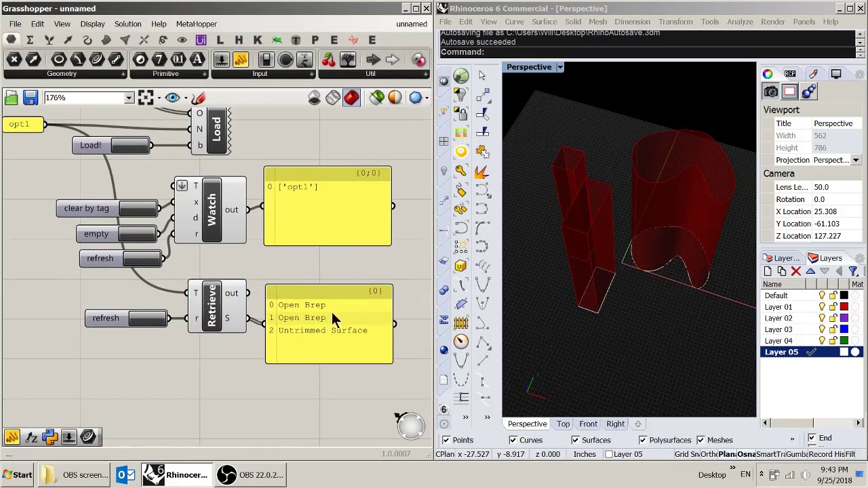Open the Grasshopper Solution menu
The image size is (868, 488).
tap(127, 24)
